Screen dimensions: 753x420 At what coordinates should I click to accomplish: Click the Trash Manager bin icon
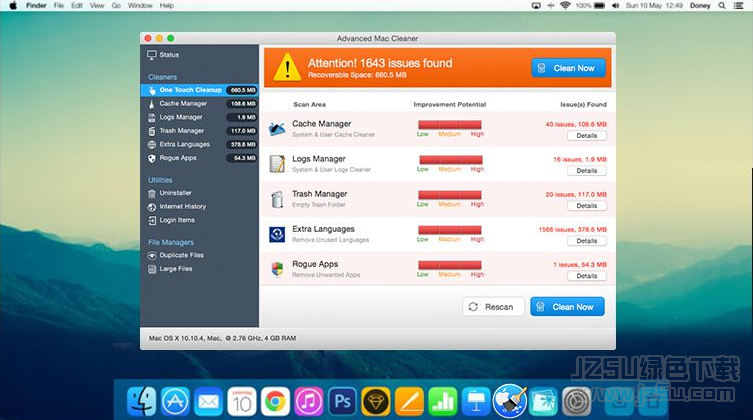277,199
